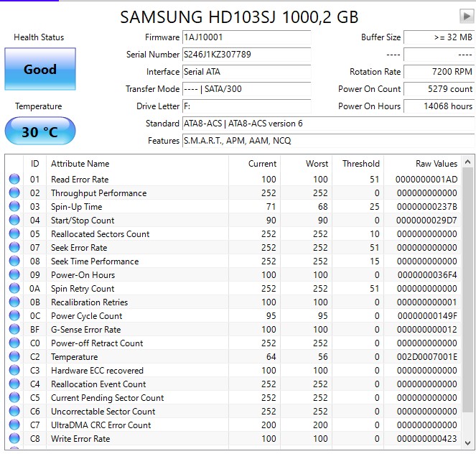Click the Power On Hours value field
The image size is (476, 454).
coord(439,106)
